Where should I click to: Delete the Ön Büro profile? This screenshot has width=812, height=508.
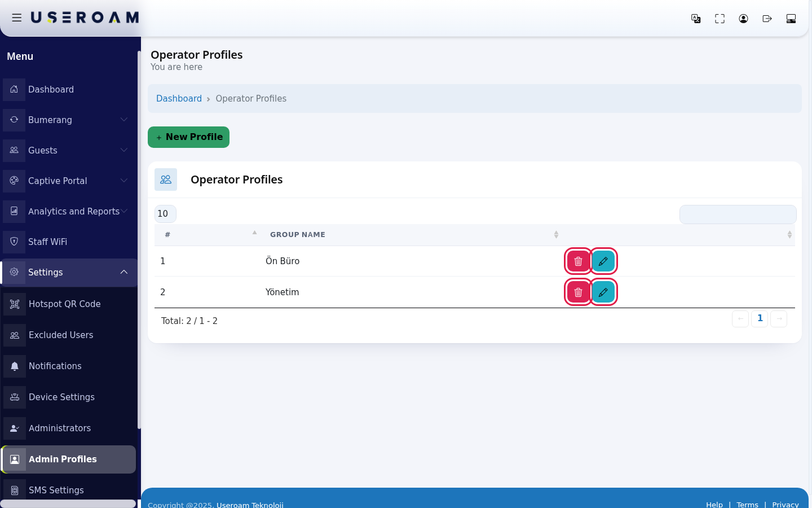pyautogui.click(x=578, y=261)
